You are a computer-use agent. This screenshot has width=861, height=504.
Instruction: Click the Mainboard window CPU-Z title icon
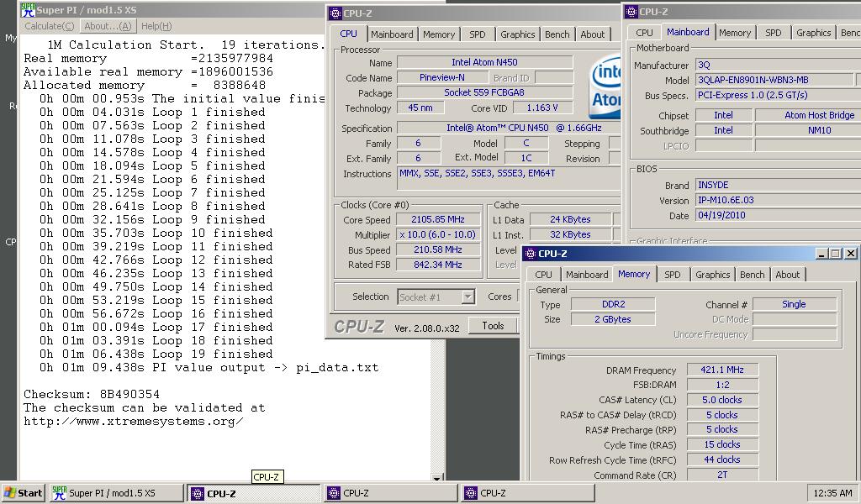click(x=631, y=12)
